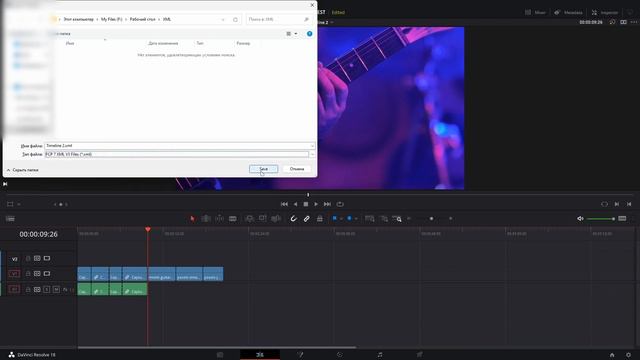
Task: Switch to the Deliver page
Action: (420, 355)
